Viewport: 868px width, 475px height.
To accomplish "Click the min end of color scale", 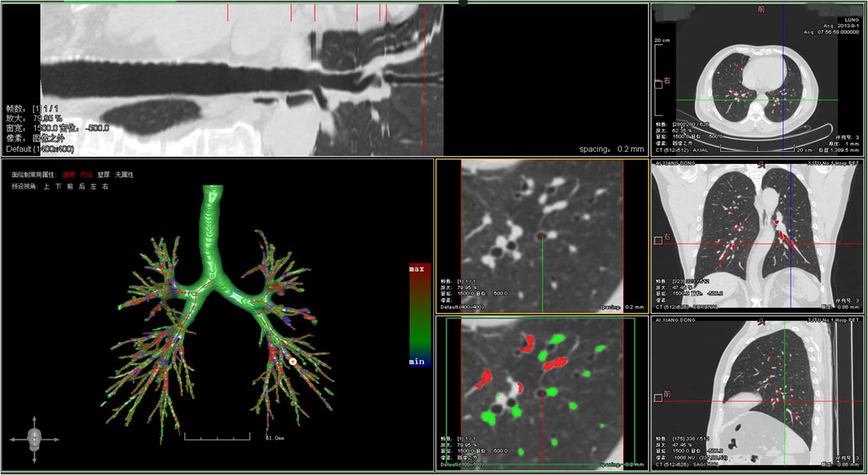I will click(x=417, y=361).
